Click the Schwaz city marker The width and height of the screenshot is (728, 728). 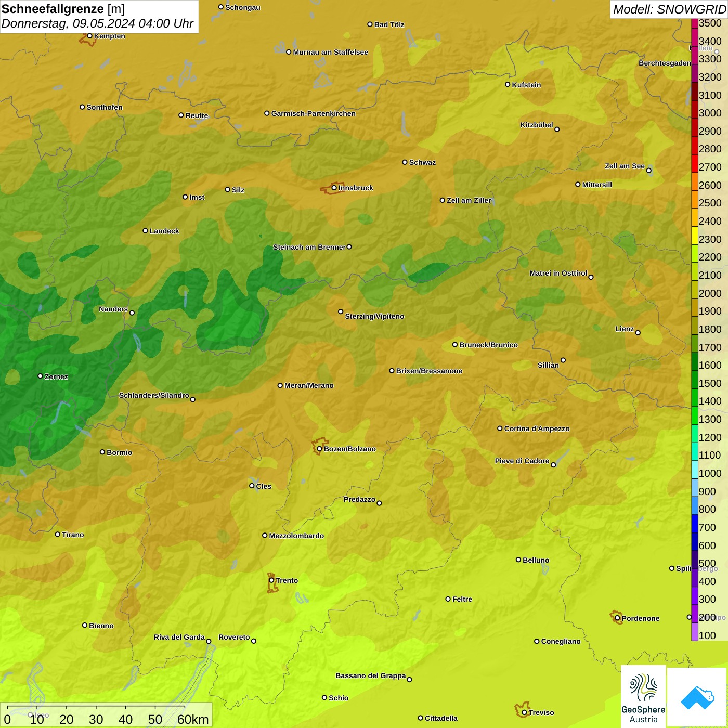pyautogui.click(x=405, y=162)
